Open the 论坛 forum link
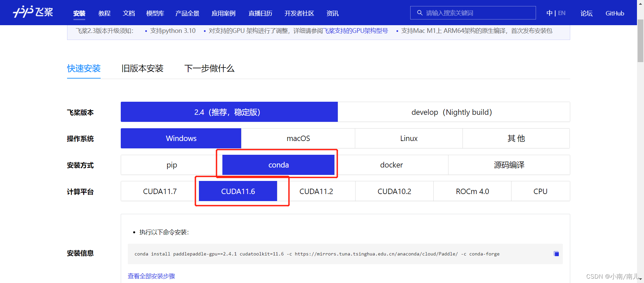 [x=586, y=13]
